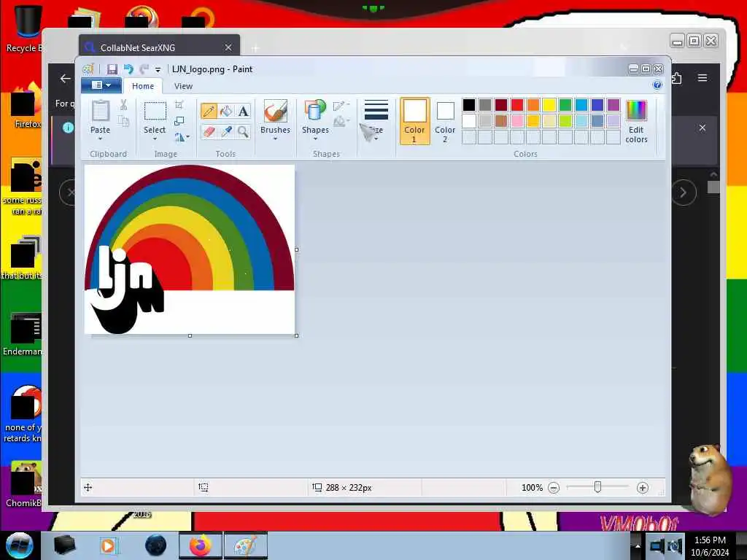Click the zoom in plus button

click(x=642, y=488)
